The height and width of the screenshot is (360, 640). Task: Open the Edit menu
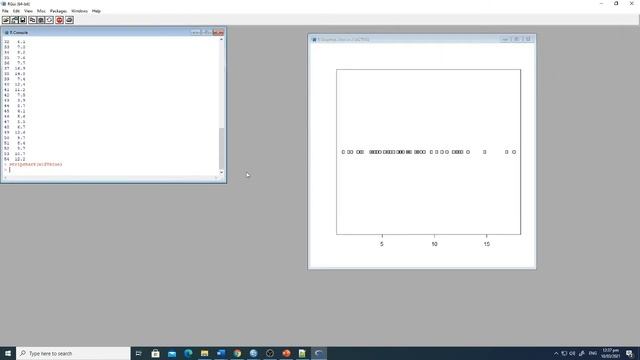pyautogui.click(x=16, y=11)
